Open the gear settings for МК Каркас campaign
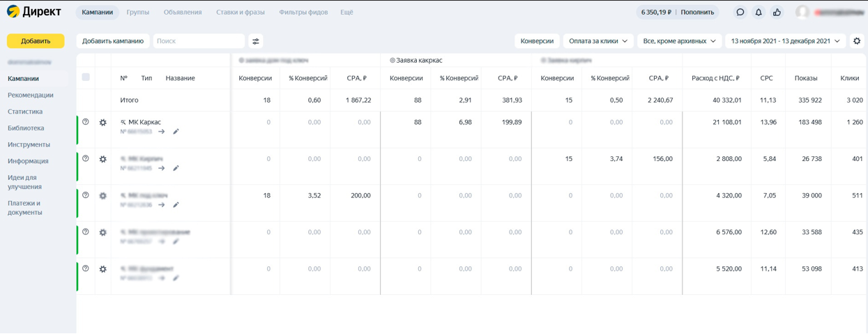Screen dimensions: 868x334 (x=103, y=123)
